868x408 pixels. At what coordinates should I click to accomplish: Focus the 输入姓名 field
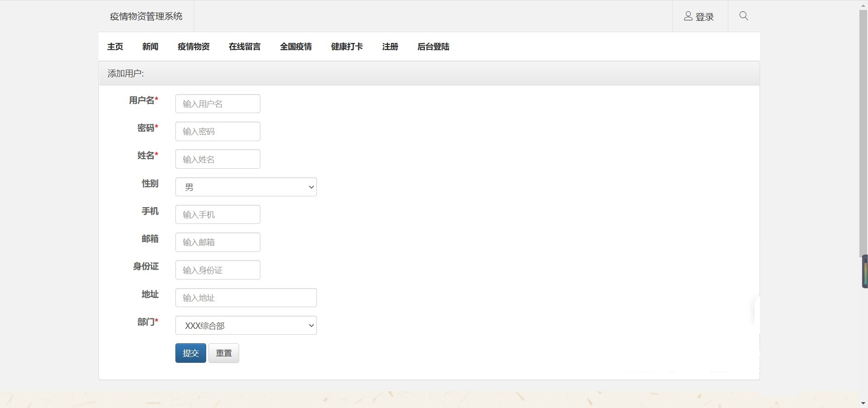(x=218, y=159)
